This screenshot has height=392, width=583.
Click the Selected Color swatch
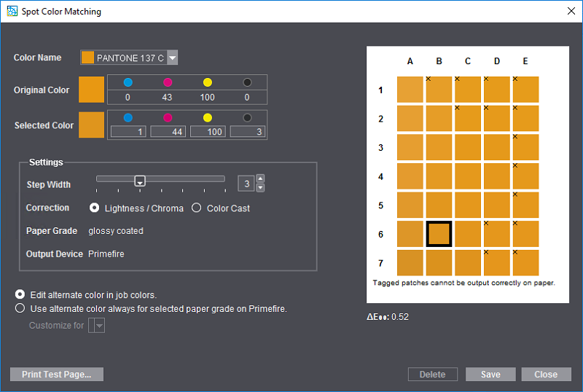pyautogui.click(x=92, y=125)
